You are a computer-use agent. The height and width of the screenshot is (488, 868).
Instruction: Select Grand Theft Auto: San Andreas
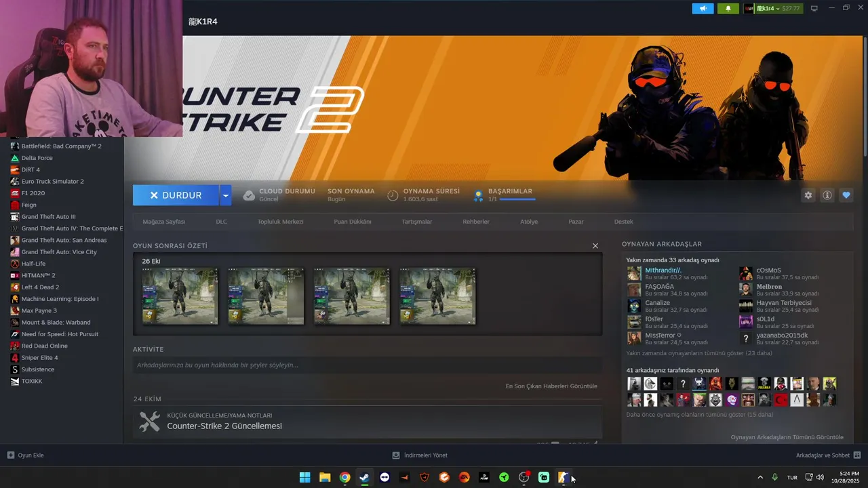pyautogui.click(x=64, y=240)
